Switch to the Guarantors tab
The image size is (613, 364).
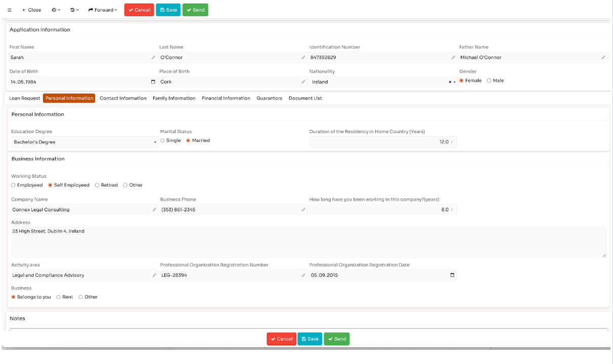click(x=269, y=98)
